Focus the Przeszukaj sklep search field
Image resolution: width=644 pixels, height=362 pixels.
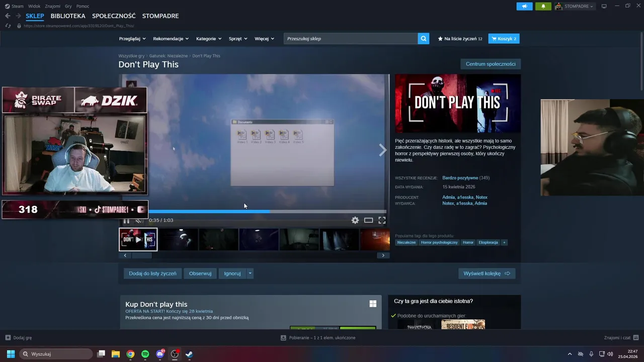tap(351, 39)
